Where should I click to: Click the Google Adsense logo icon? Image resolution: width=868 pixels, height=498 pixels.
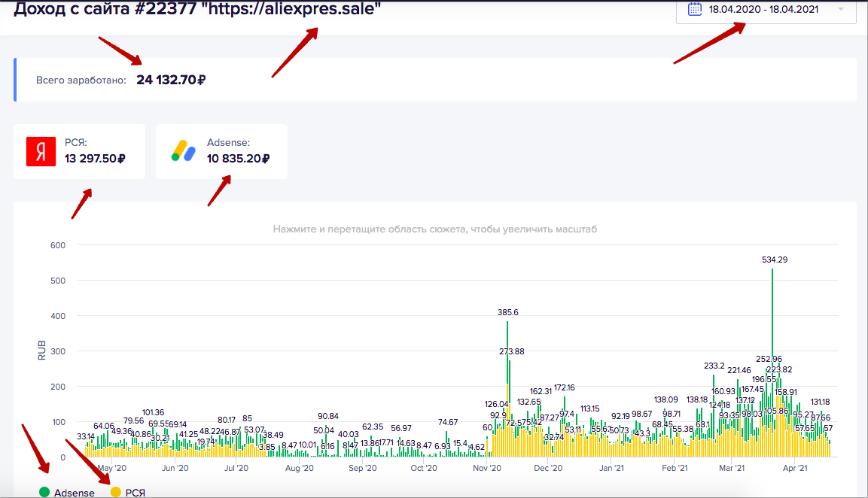point(183,151)
